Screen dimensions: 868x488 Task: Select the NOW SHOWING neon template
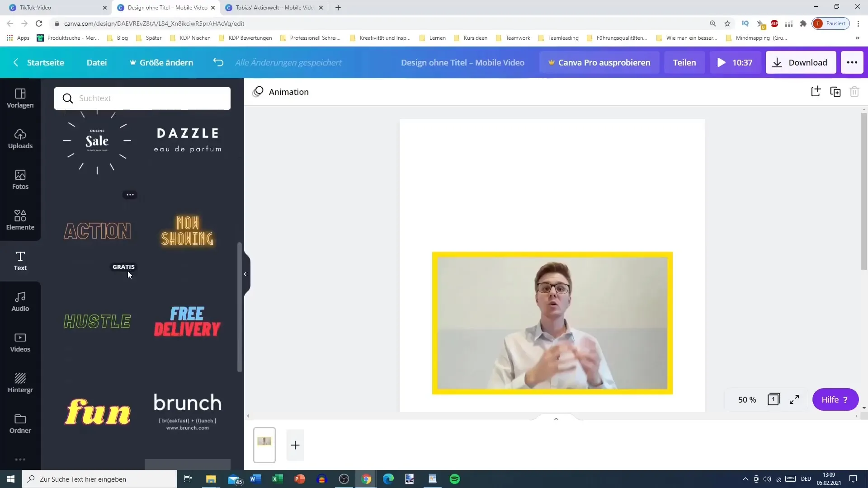tap(188, 231)
